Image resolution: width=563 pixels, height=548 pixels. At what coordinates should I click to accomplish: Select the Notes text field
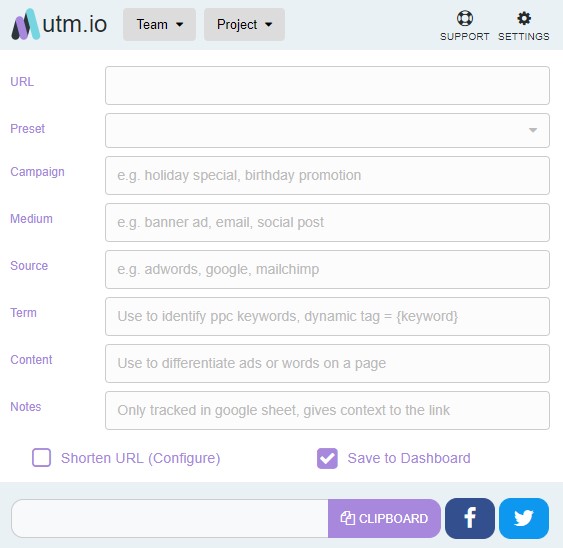tap(327, 410)
